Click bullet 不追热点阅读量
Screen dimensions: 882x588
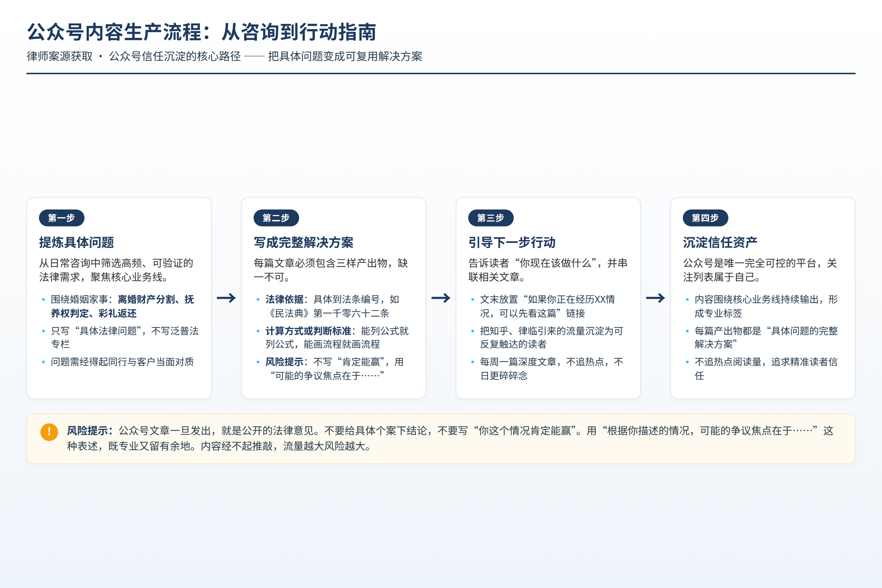pyautogui.click(x=766, y=369)
